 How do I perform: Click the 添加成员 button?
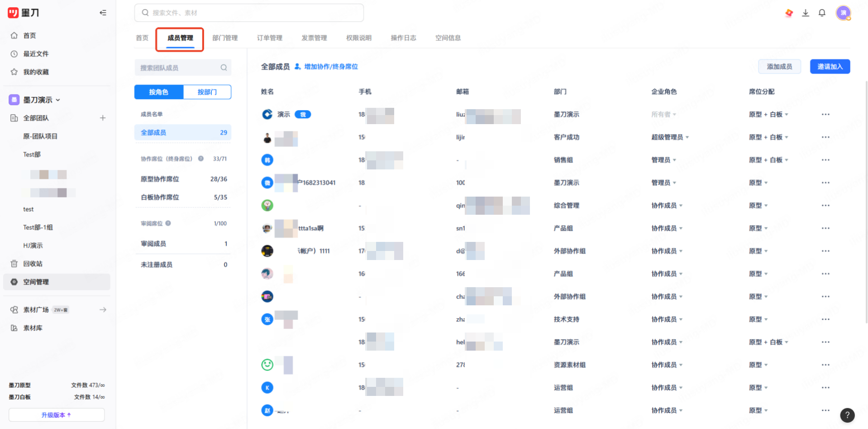779,67
